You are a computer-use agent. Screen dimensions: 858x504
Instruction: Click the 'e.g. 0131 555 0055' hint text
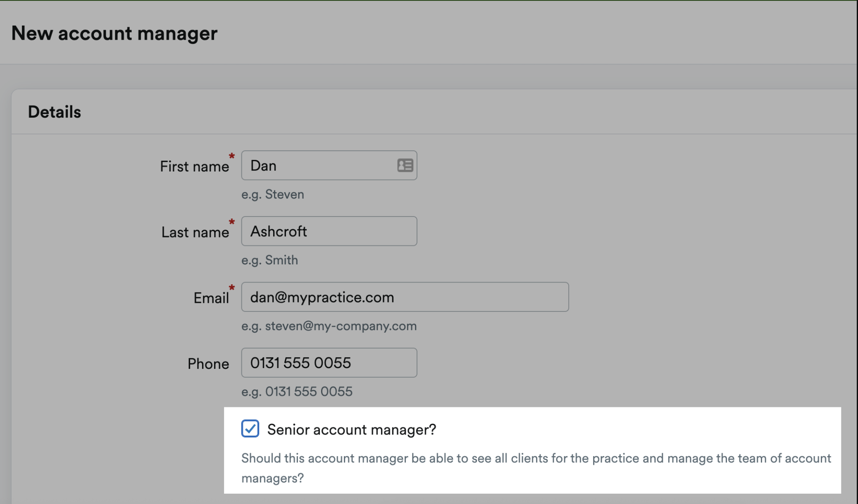[x=297, y=391]
